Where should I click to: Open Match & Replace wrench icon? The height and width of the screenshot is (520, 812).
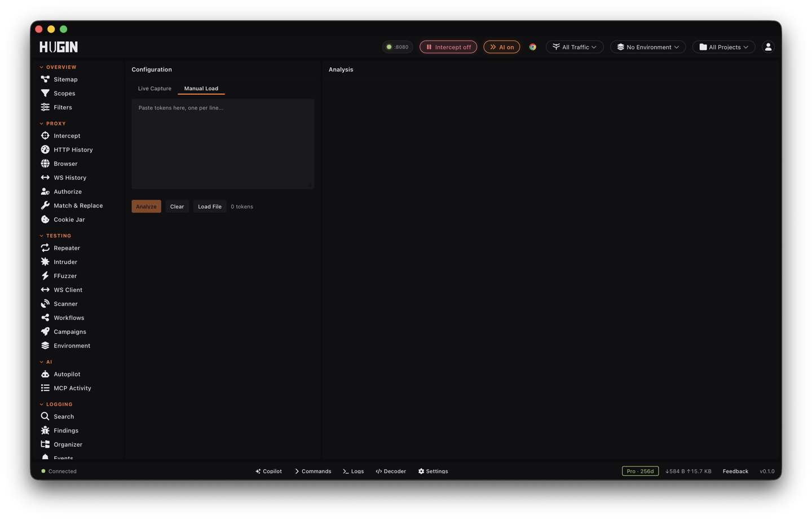point(45,206)
